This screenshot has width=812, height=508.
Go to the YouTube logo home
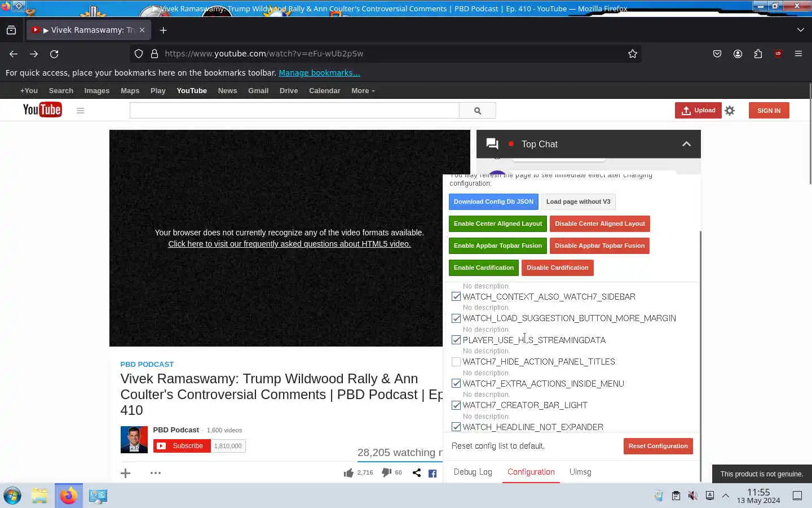[42, 110]
